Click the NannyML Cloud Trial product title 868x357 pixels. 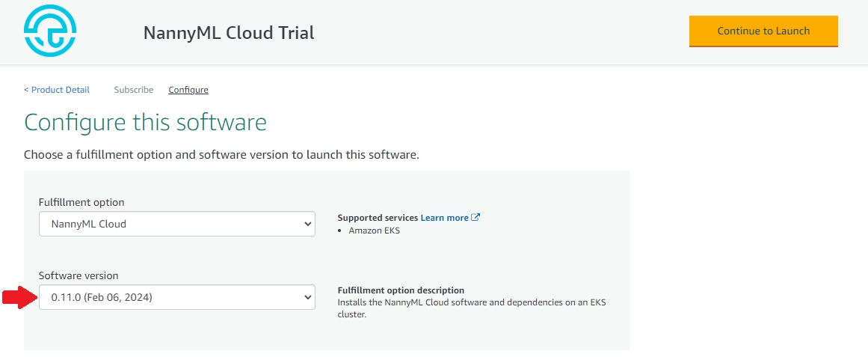229,33
